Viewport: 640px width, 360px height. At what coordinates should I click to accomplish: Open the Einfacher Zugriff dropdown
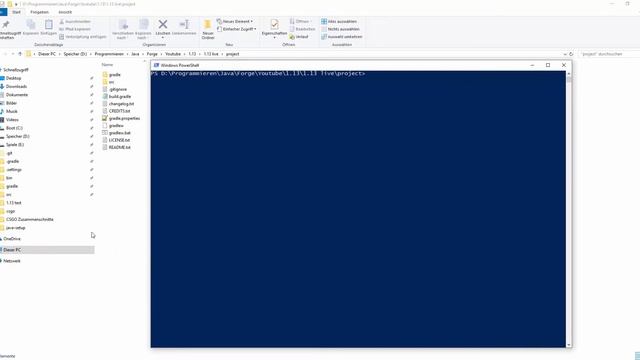point(237,29)
